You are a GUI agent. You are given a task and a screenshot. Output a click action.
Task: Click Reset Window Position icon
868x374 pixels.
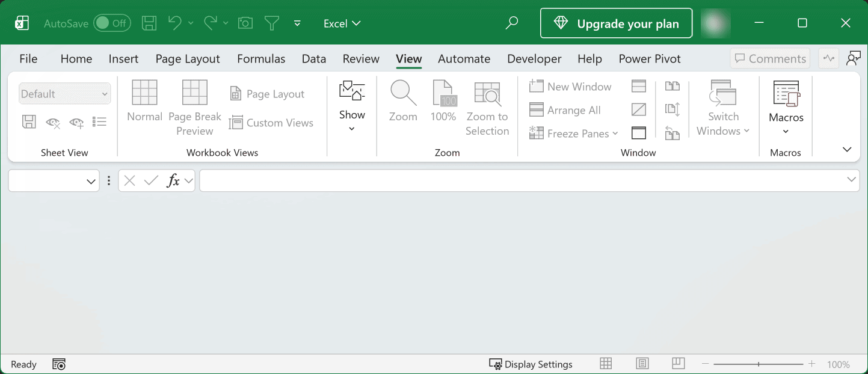[x=673, y=133]
